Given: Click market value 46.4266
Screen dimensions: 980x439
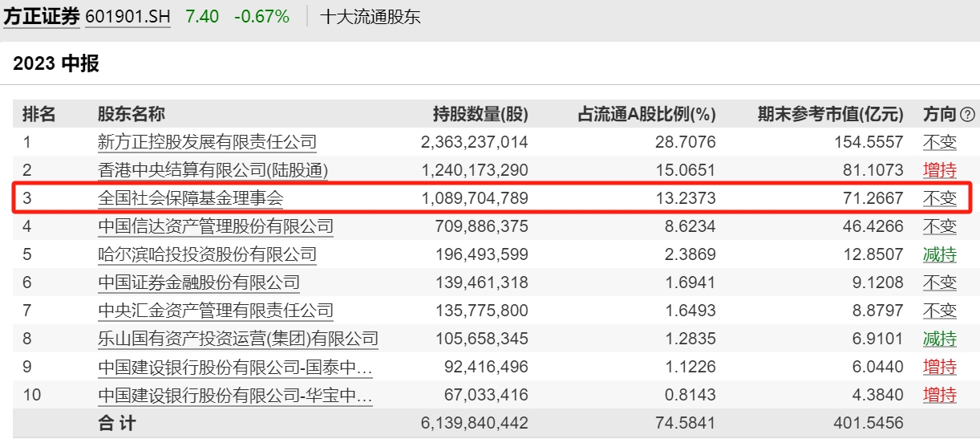Looking at the screenshot, I should click(875, 227).
